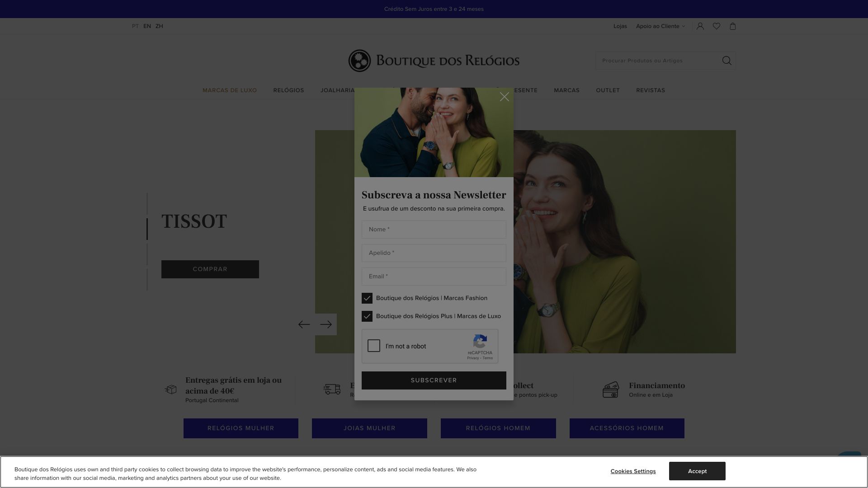Click the Comprar button for Tissot
This screenshot has width=868, height=488.
(x=210, y=269)
